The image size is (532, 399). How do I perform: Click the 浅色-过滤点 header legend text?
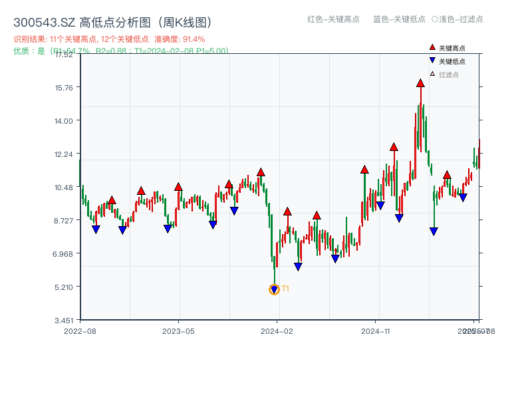coord(461,19)
